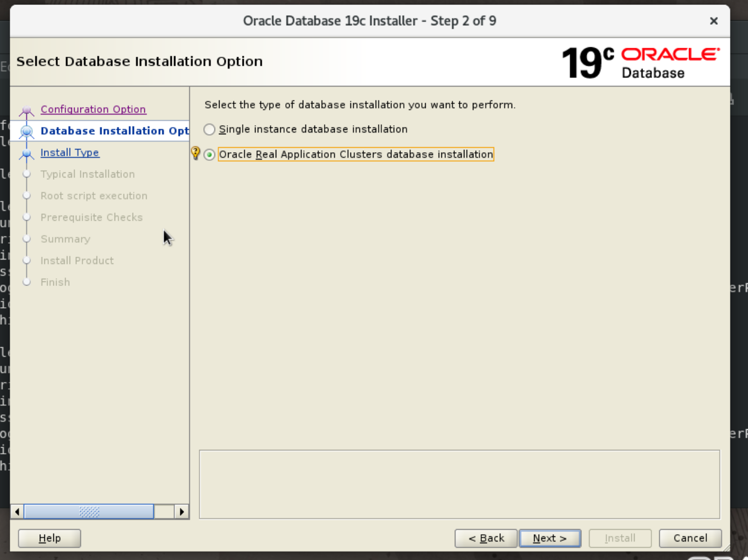Click the Database Installation Option step node icon
The width and height of the screenshot is (748, 560).
26,131
